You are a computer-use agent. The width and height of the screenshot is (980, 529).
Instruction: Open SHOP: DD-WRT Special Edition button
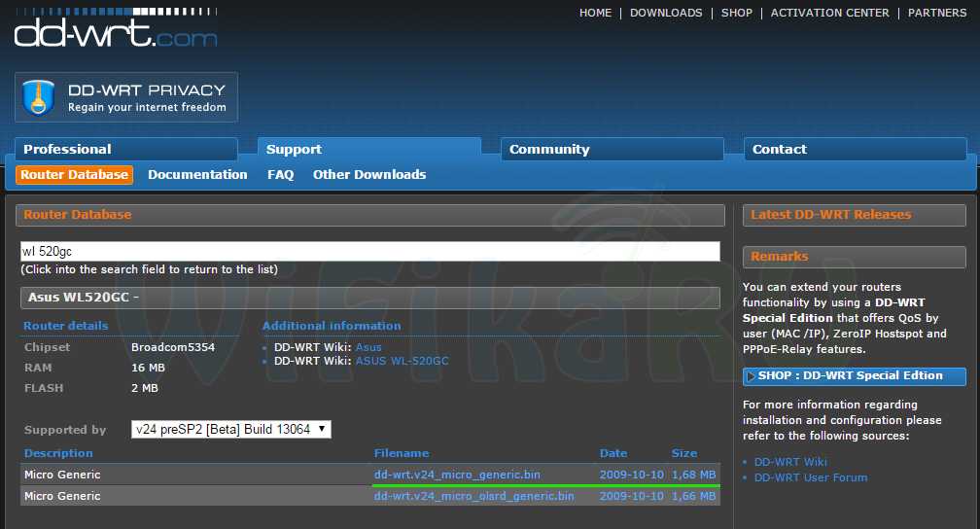854,376
